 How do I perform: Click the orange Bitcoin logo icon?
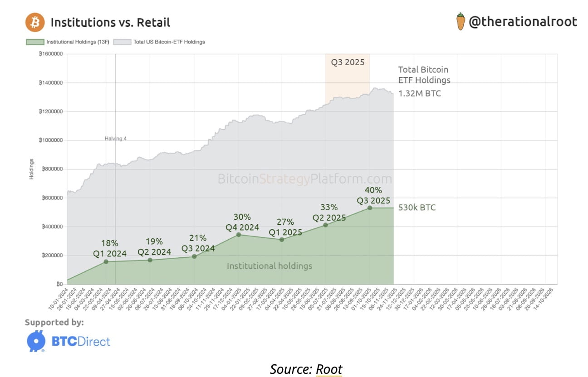35,22
